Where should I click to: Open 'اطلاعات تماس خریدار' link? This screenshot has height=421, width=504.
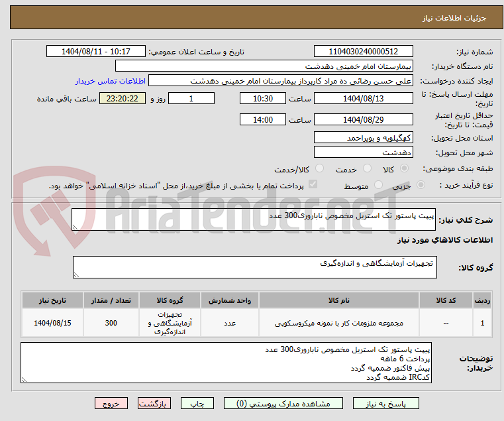click(x=111, y=81)
